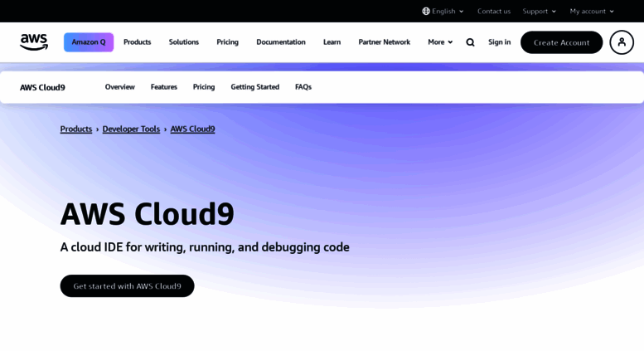Expand the Support dropdown

[540, 11]
